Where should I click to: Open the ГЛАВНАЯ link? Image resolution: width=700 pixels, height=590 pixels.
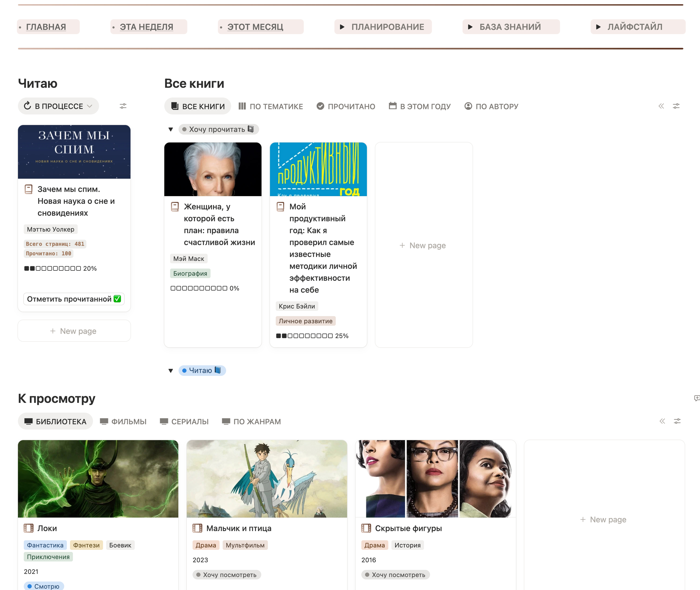pyautogui.click(x=46, y=27)
